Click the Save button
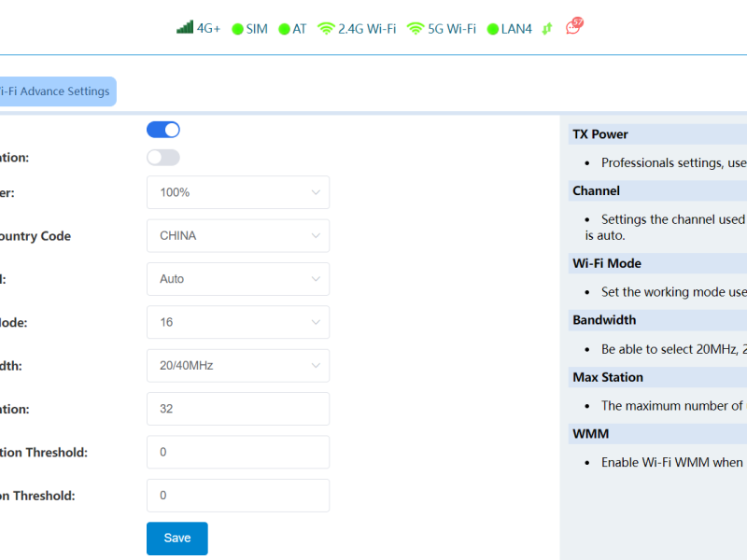 (x=177, y=539)
